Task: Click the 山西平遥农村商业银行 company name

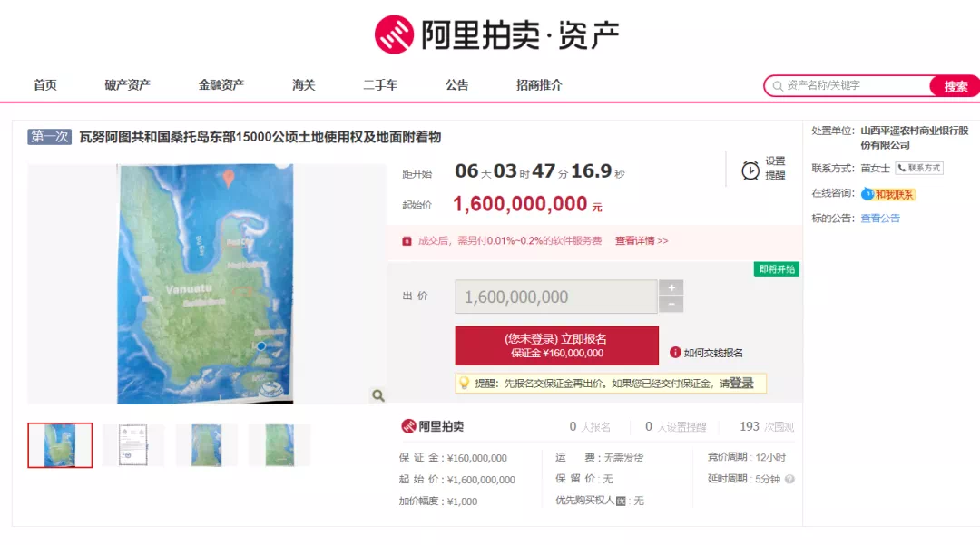Action: tap(915, 137)
